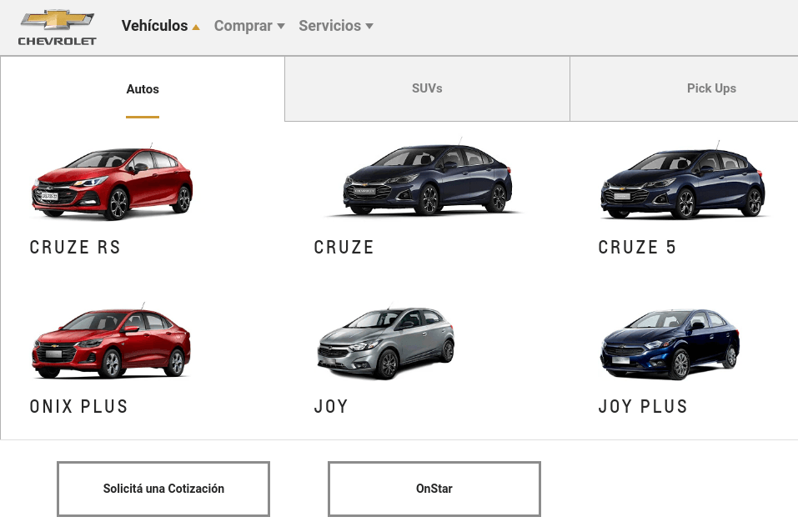Open the Comprar dropdown menu
798x532 pixels.
[x=249, y=26]
